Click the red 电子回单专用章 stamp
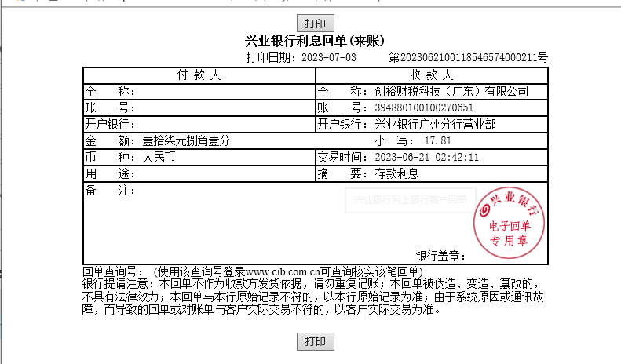The height and width of the screenshot is (364, 621). tap(509, 223)
